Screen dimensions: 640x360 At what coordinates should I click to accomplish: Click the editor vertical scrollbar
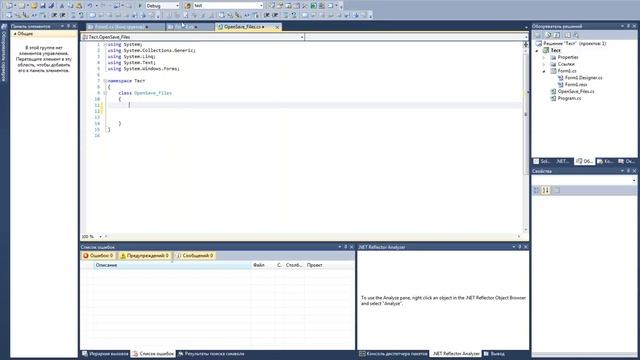click(526, 139)
